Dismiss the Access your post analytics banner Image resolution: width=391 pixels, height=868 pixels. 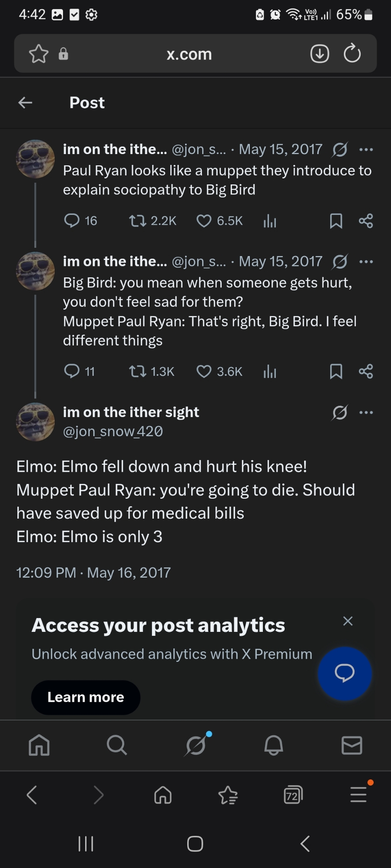pos(348,621)
